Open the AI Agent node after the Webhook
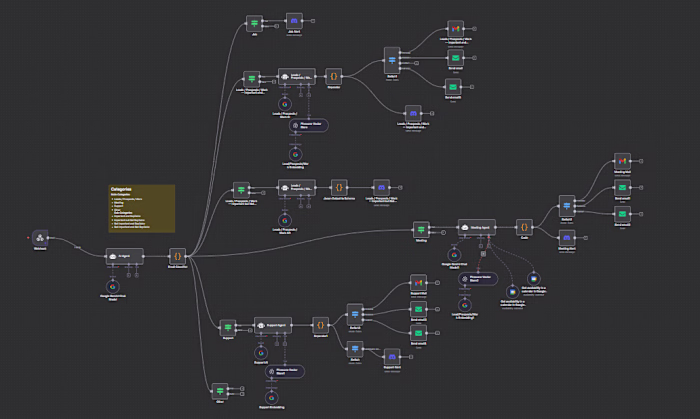Screen dimensions: 700x419 pyautogui.click(x=125, y=256)
